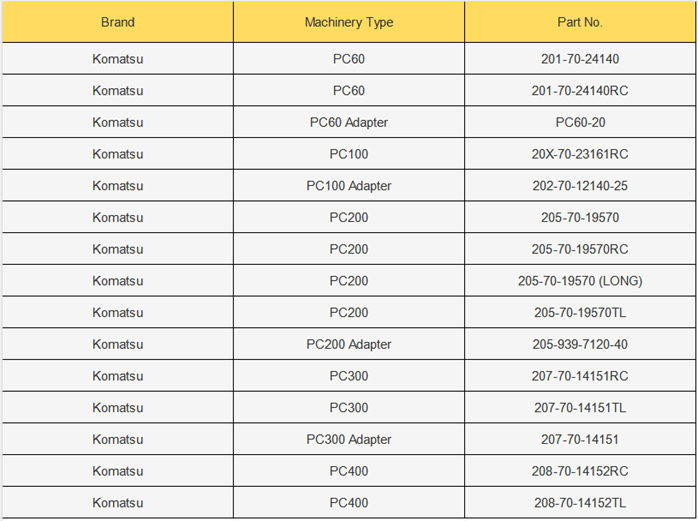This screenshot has width=698, height=521.
Task: Click the PC60 Adapter cell
Action: click(349, 122)
